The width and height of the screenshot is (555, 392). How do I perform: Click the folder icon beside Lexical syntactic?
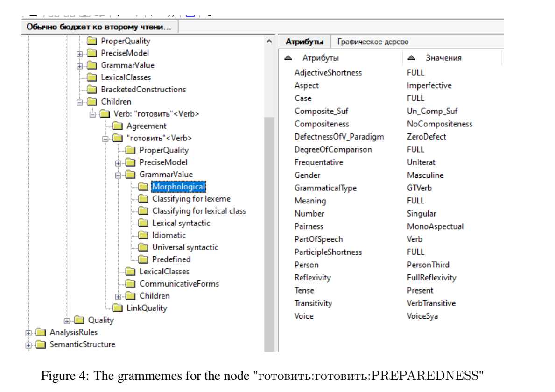pos(143,223)
